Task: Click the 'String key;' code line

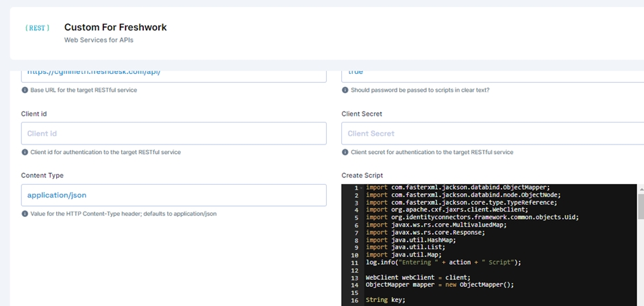Action: click(385, 300)
